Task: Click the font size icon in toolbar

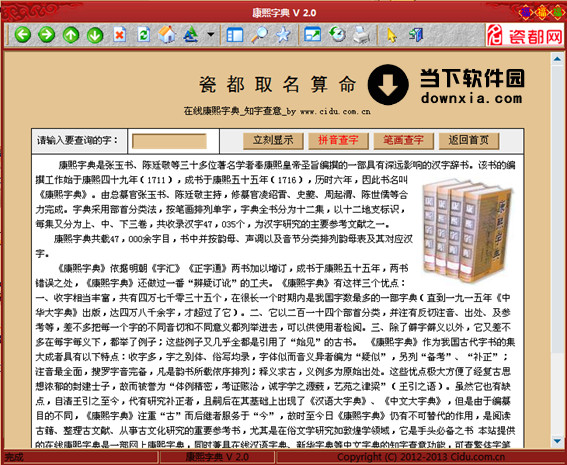Action: pos(191,35)
